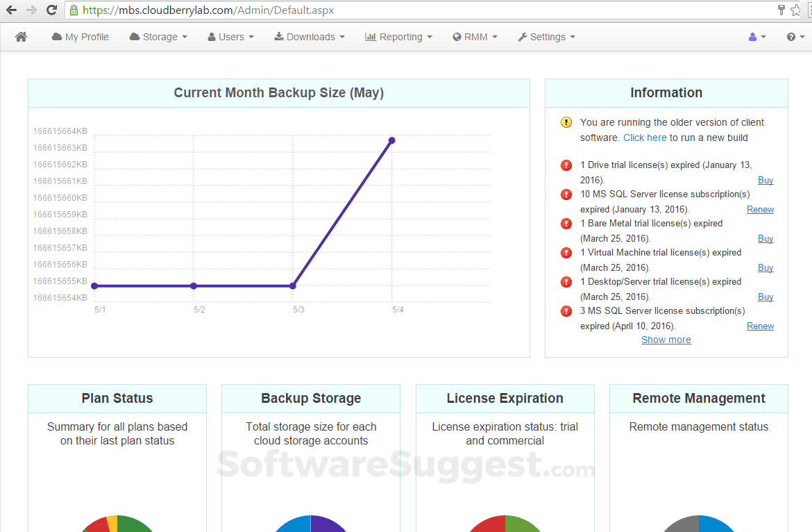Renew the expired MS SQL Server subscription

coord(760,209)
